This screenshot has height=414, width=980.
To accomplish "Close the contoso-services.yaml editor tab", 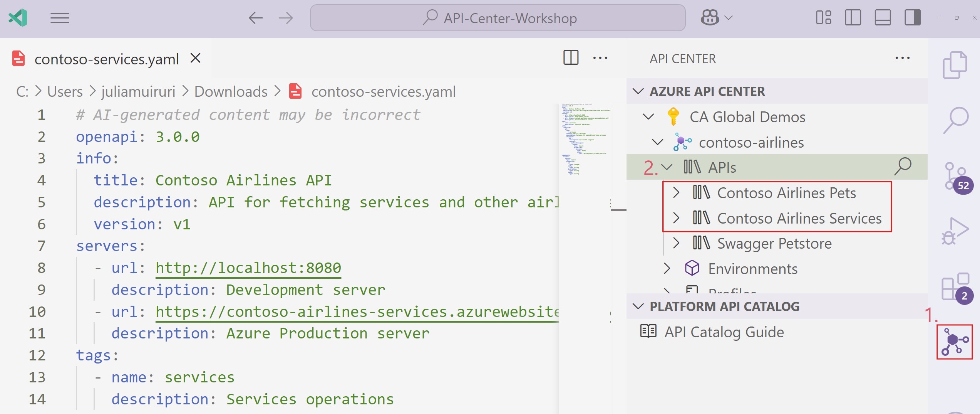I will 196,58.
